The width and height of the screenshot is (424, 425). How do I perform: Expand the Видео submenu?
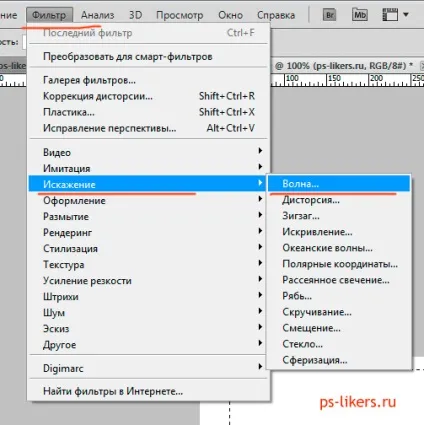149,152
